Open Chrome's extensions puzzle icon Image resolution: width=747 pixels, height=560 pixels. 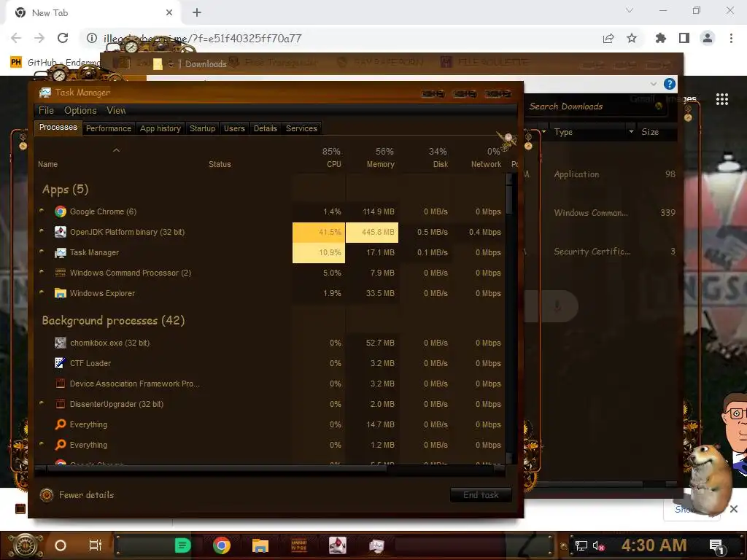pos(660,38)
